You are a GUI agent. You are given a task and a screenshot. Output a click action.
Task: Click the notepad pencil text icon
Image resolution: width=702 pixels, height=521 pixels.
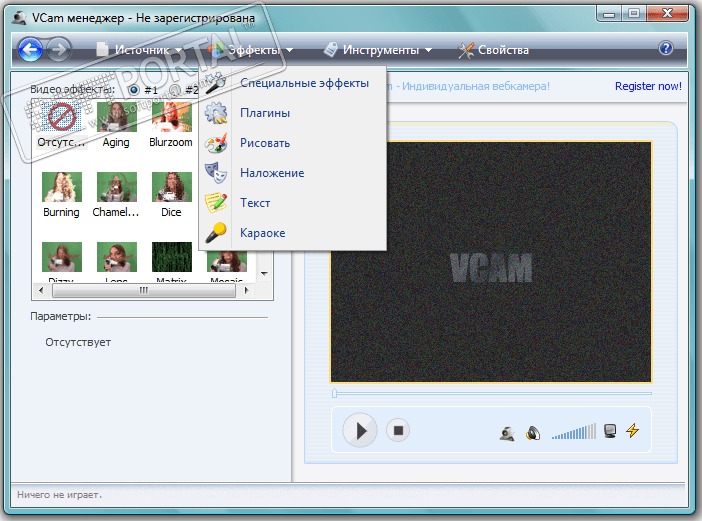click(216, 203)
